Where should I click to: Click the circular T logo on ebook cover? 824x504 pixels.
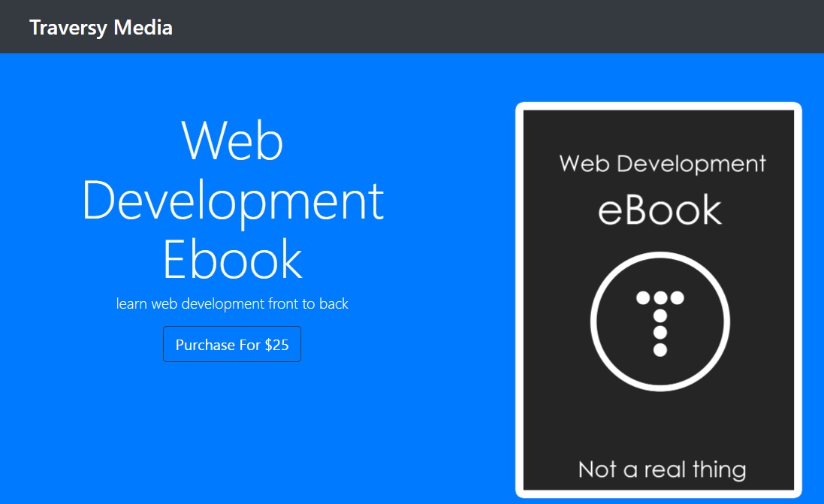coord(660,321)
